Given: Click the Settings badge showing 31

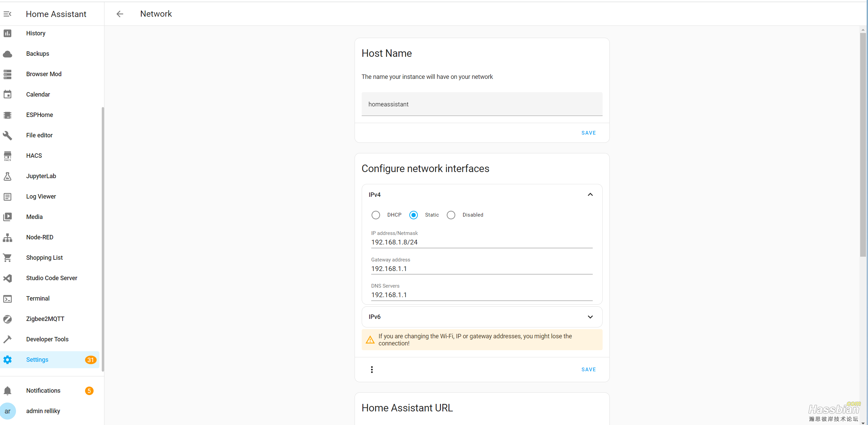Looking at the screenshot, I should pos(91,360).
